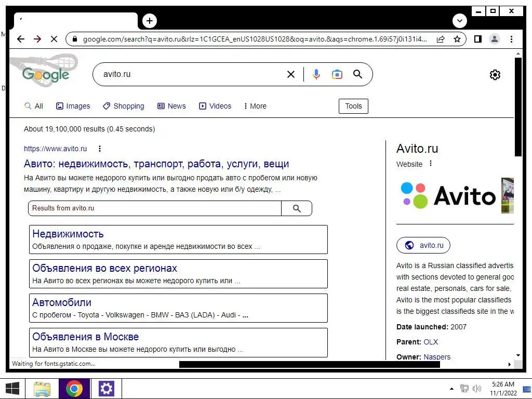The height and width of the screenshot is (399, 532).
Task: Open the Объявления во всех регионах sitelink
Action: pos(104,268)
